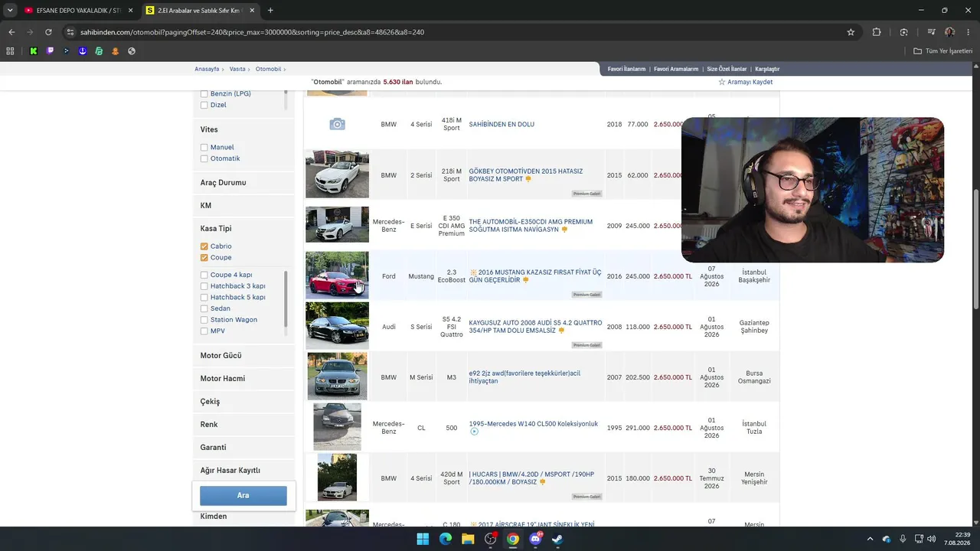The width and height of the screenshot is (980, 551).
Task: Bookmark this page with the star icon
Action: click(851, 32)
